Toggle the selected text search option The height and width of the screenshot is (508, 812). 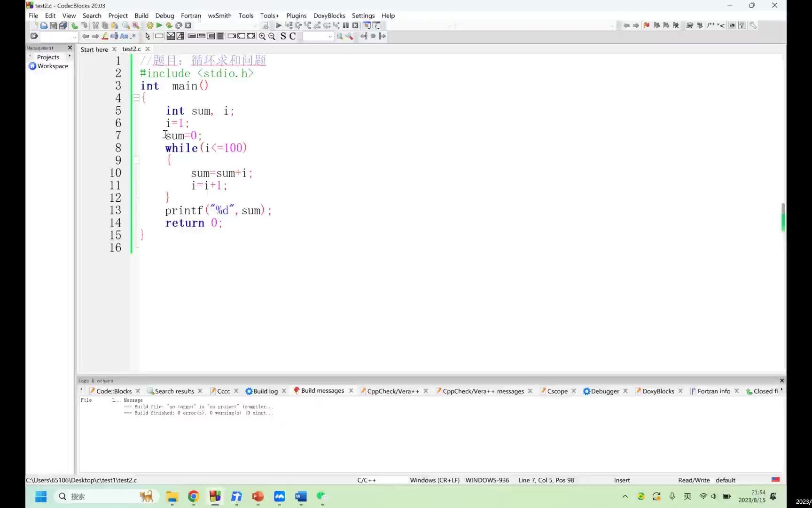114,36
